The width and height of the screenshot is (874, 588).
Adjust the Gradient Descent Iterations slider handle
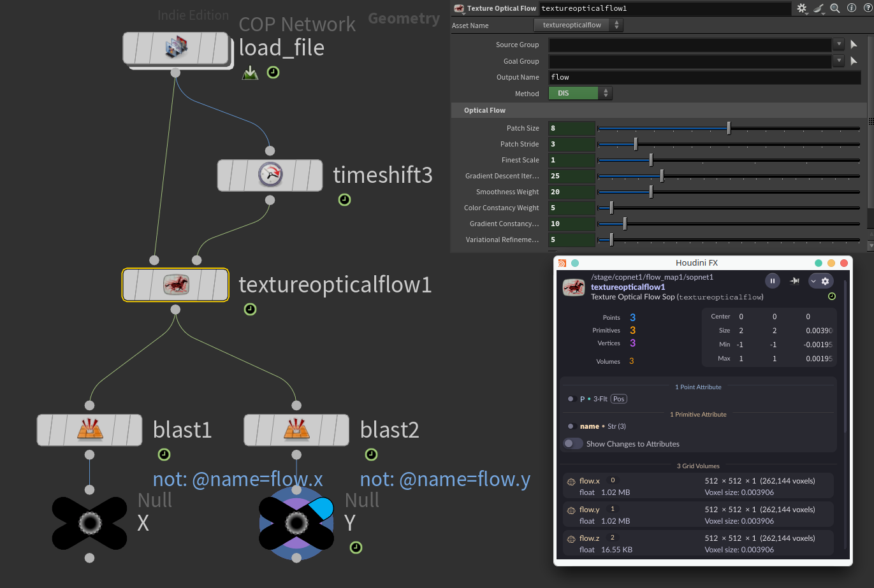(662, 176)
